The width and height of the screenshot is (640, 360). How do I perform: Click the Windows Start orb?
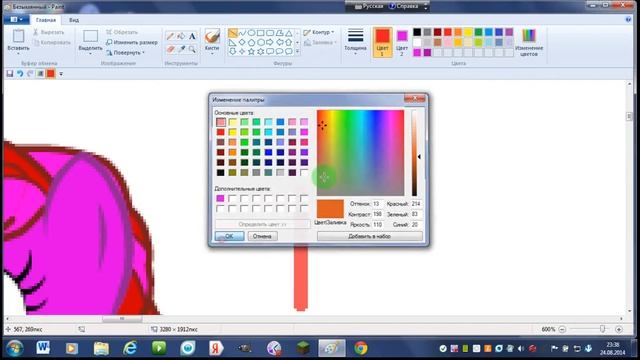(x=14, y=348)
